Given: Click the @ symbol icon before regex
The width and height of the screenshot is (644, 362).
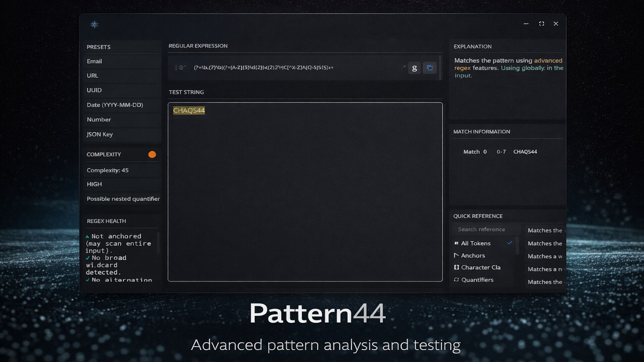Looking at the screenshot, I should (x=181, y=68).
